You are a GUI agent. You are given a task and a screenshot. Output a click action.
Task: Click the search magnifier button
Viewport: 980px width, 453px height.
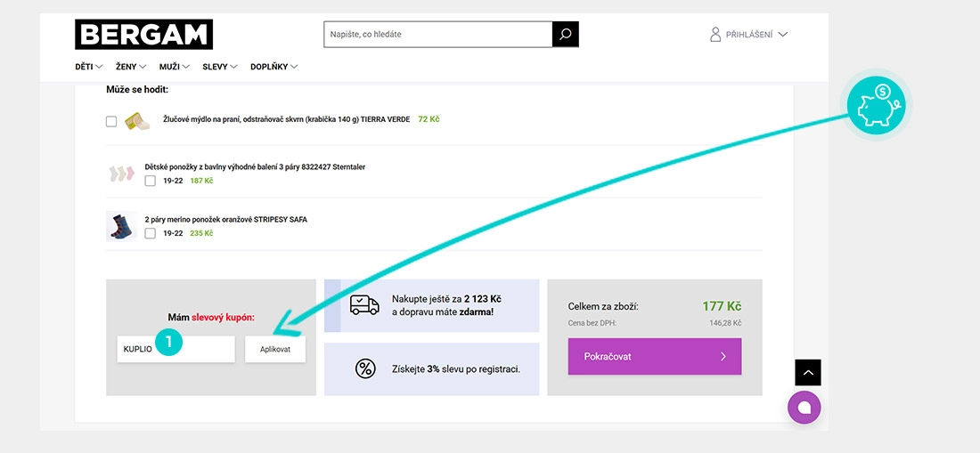tap(566, 35)
